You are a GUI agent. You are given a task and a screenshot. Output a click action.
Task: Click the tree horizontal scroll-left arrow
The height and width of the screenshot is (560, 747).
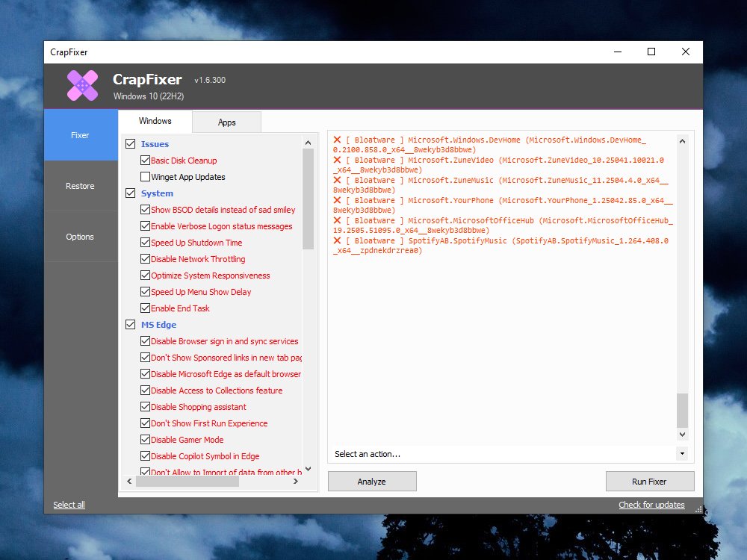[x=129, y=482]
